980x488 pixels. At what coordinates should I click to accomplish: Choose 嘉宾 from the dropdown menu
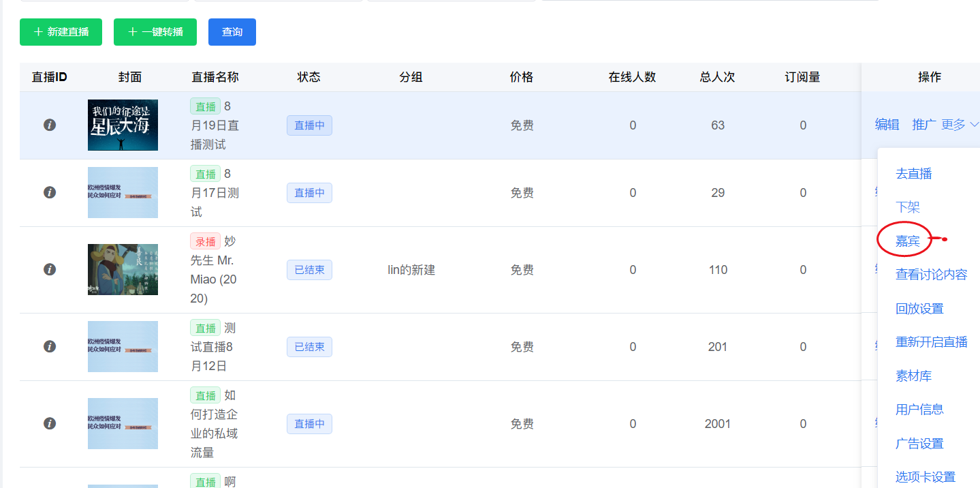[907, 241]
